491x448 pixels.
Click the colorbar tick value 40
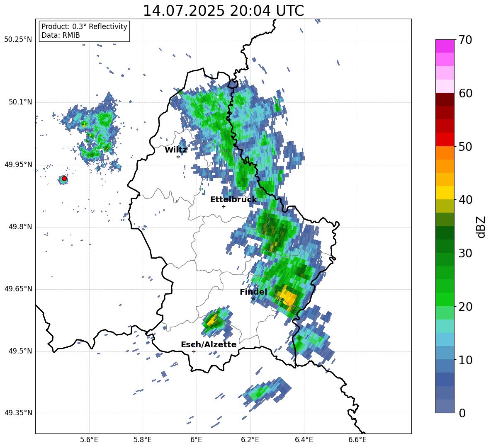[x=465, y=200]
